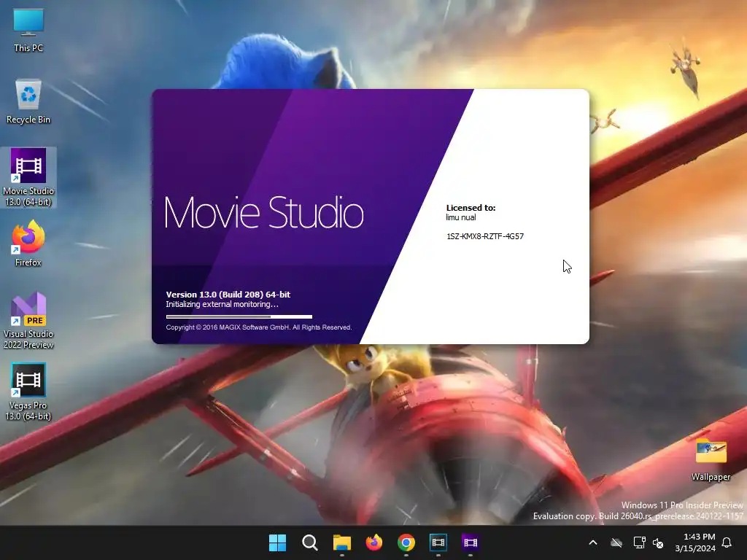
Task: Select Vegas Pro 13.0 desktop shortcut
Action: click(28, 392)
